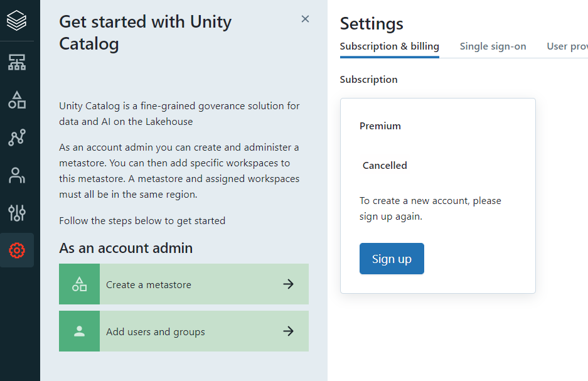Open the Catalog shapes sidebar icon

coord(17,100)
